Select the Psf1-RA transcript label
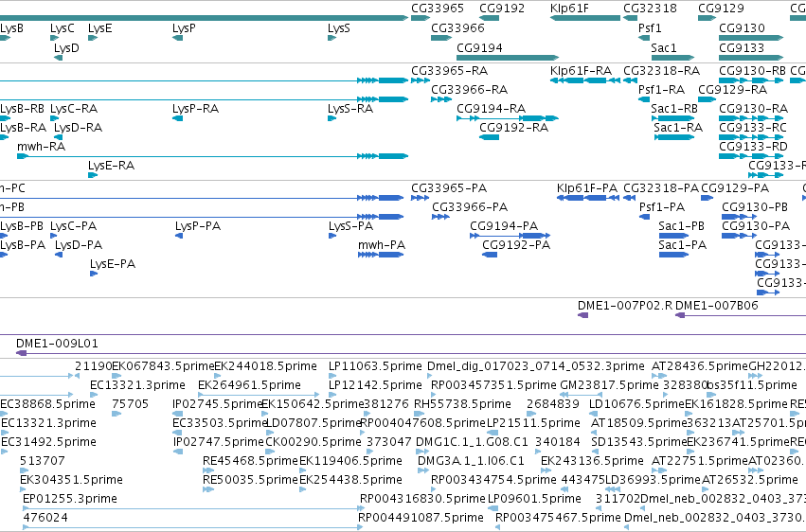This screenshot has height=532, width=806. pos(661,90)
